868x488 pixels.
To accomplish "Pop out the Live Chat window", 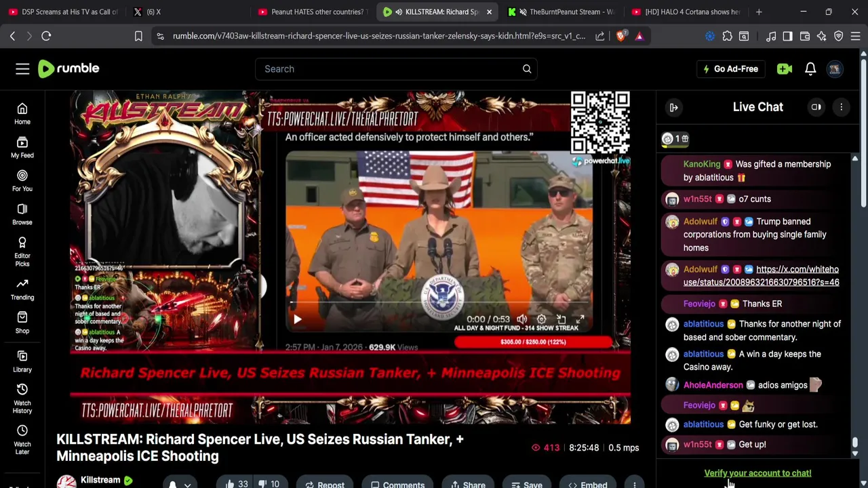I will [x=816, y=107].
